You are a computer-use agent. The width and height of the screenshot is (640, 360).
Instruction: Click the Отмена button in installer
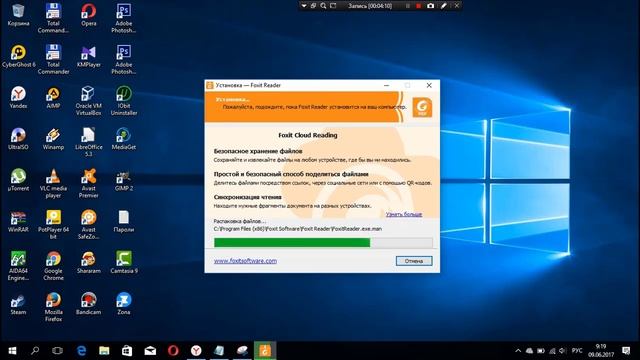(x=414, y=261)
